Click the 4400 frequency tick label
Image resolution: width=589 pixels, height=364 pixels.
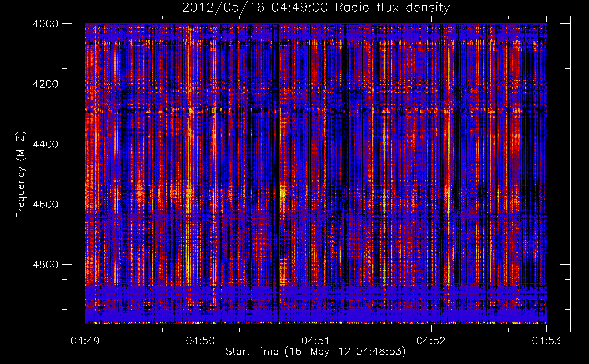point(46,144)
